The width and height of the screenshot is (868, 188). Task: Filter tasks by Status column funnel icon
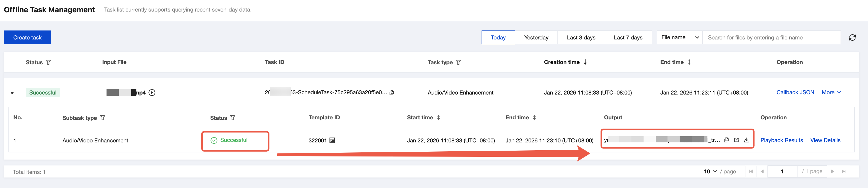48,62
